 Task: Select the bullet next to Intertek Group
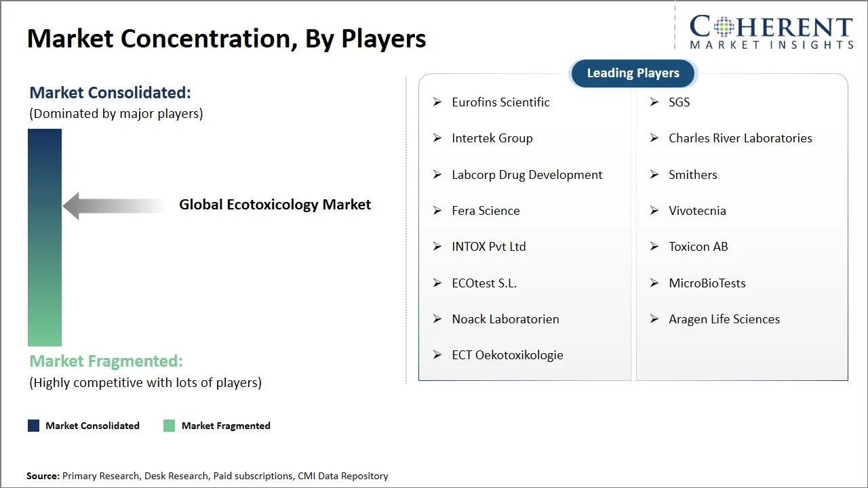click(x=437, y=138)
